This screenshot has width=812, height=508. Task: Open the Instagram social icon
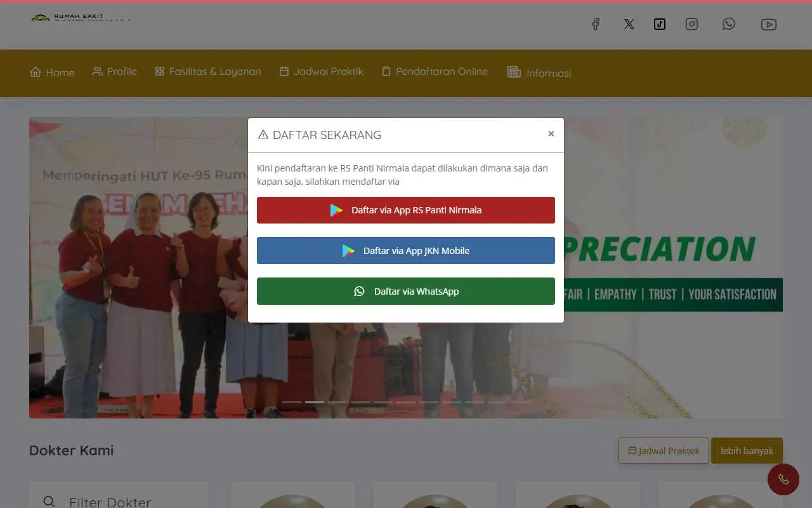pyautogui.click(x=691, y=24)
